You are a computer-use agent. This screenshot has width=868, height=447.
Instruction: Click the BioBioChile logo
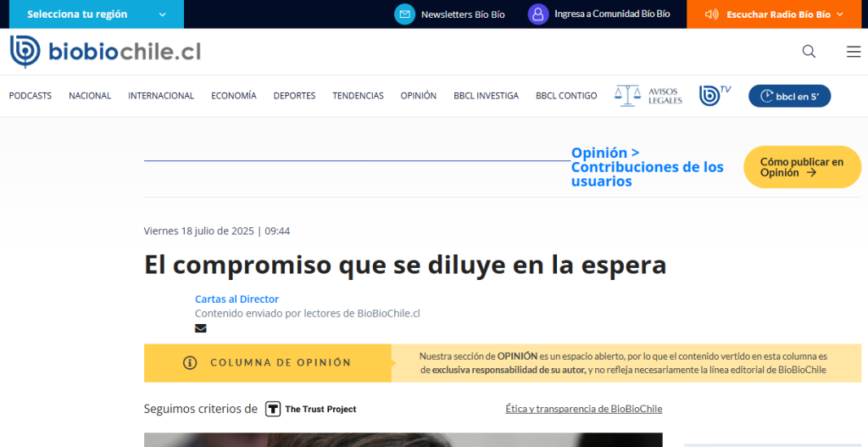105,52
